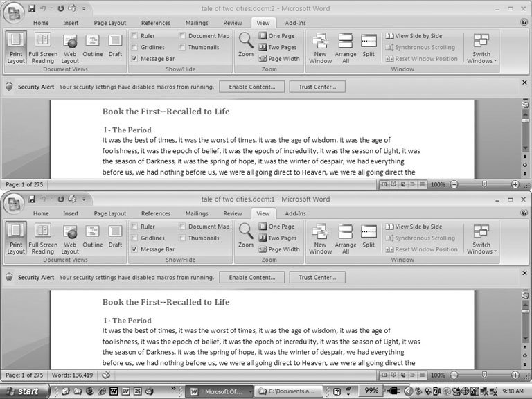This screenshot has width=532, height=399.
Task: Click the zoom slider in docm:2 status bar
Action: 484,185
